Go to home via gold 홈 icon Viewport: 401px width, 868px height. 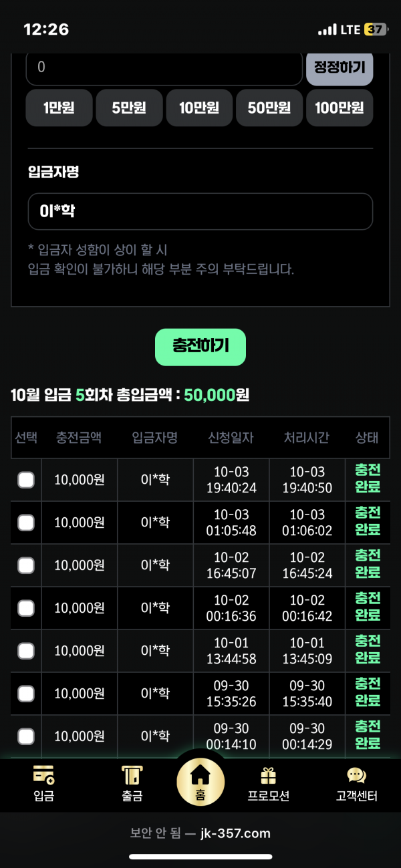[x=200, y=778]
